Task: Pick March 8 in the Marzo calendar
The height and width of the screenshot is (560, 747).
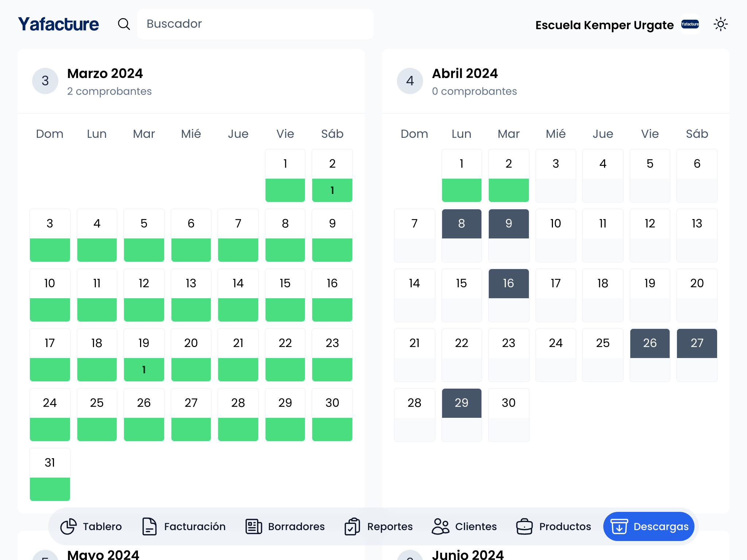Action: (285, 235)
